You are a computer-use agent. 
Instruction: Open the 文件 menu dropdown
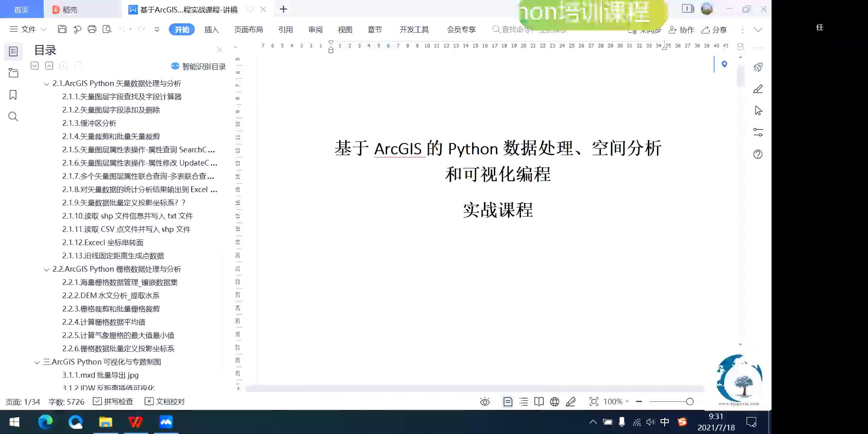coord(28,29)
